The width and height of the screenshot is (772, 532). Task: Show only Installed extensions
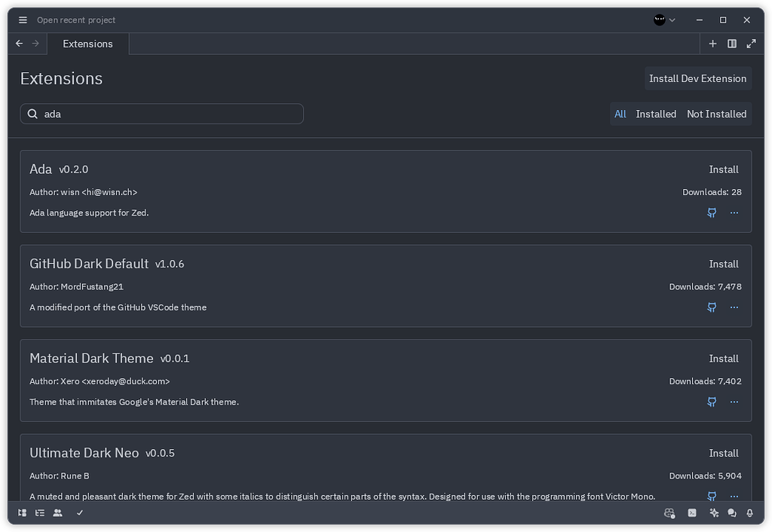(x=656, y=114)
